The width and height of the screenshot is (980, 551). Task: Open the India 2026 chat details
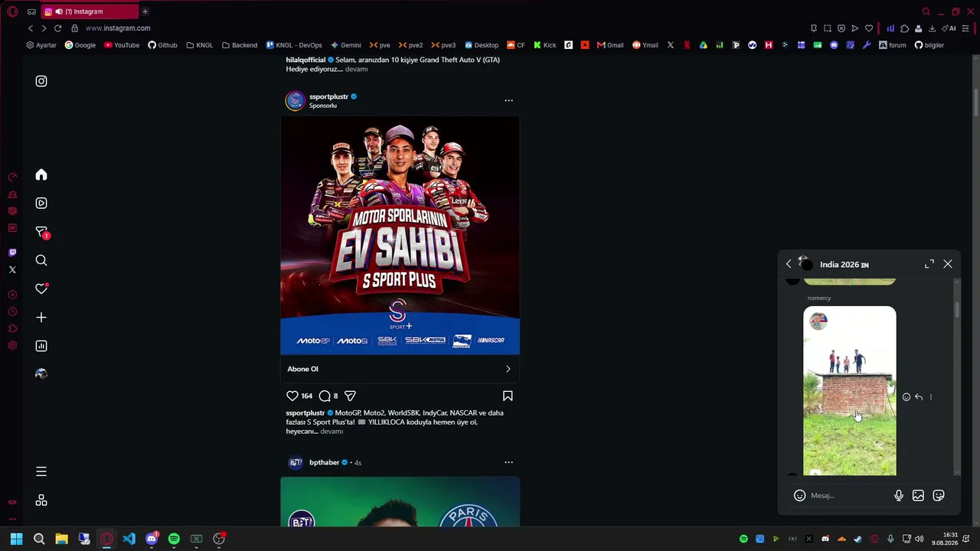pos(844,265)
